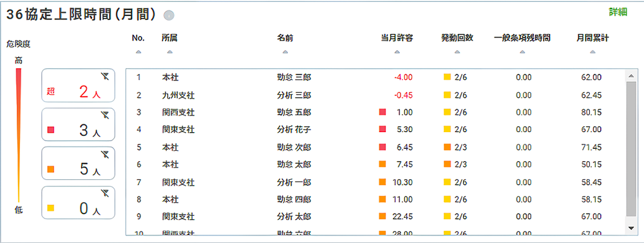This screenshot has width=644, height=243.
Task: Sort by the 名前 column arrow
Action: point(285,52)
